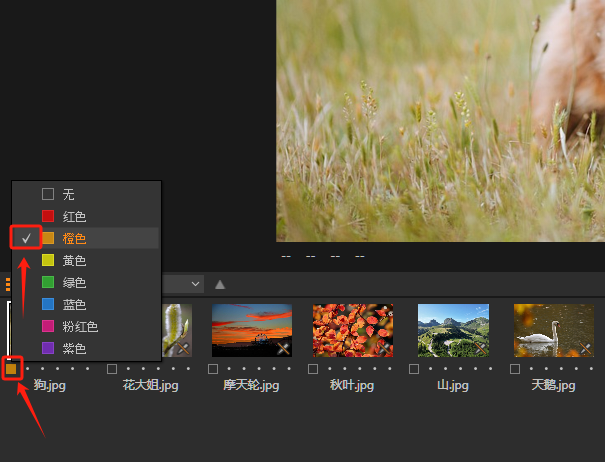This screenshot has width=605, height=462.
Task: Select the checked 橙色 orange label entry
Action: pos(86,238)
